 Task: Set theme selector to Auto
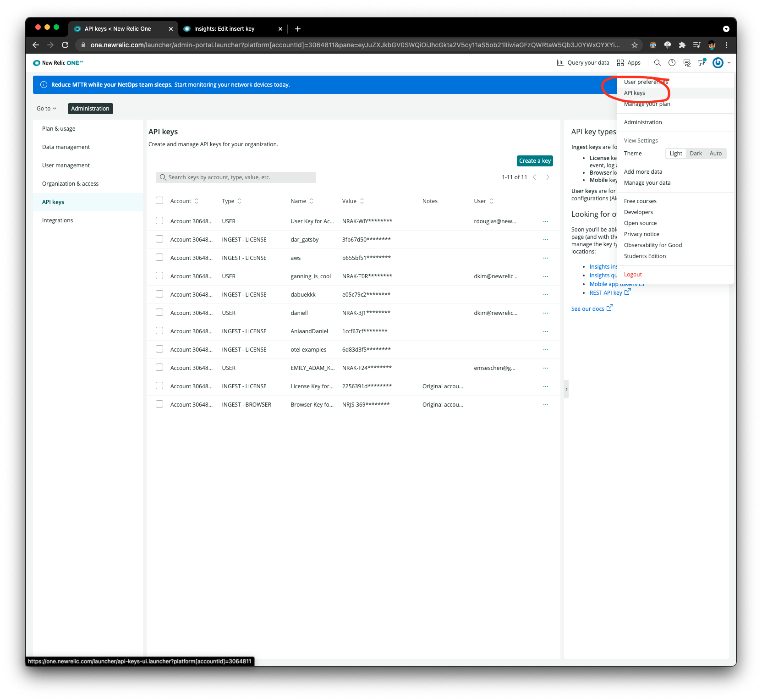715,153
